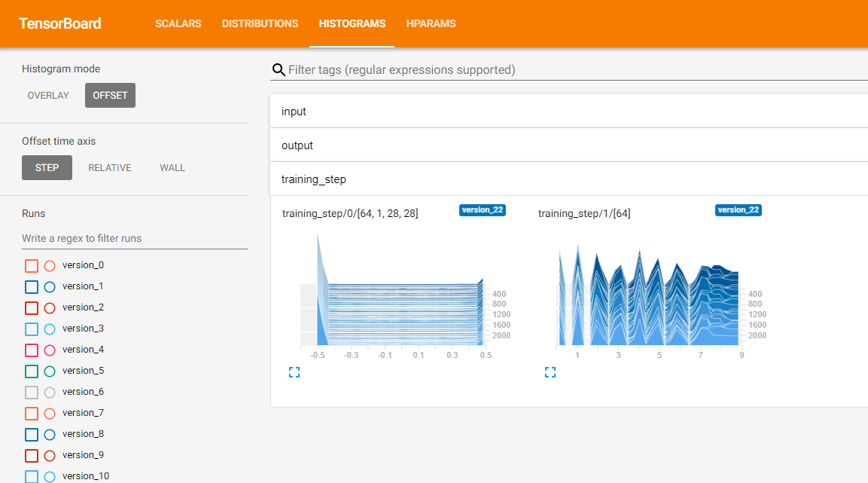Expand the training_step/0 histogram to full size

[294, 372]
